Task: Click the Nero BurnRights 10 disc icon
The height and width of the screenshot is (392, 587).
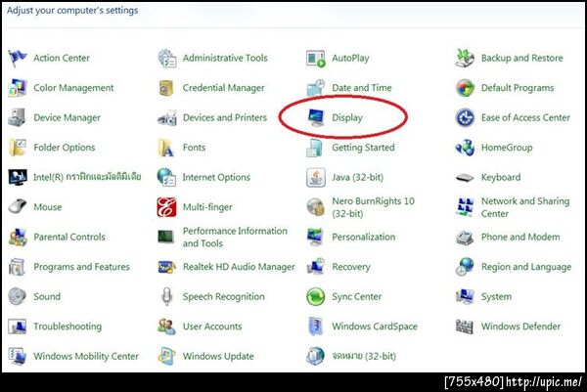Action: pos(316,207)
